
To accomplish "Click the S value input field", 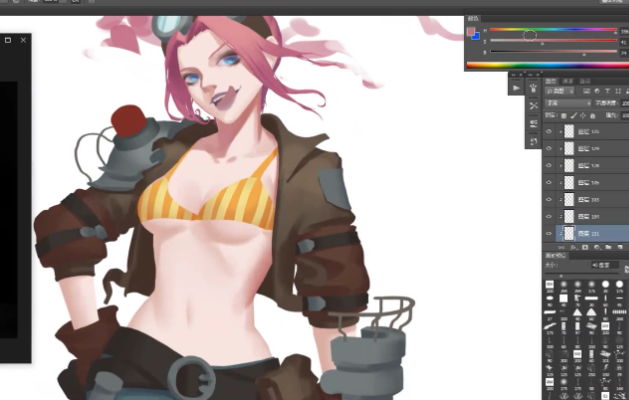I will pos(624,42).
